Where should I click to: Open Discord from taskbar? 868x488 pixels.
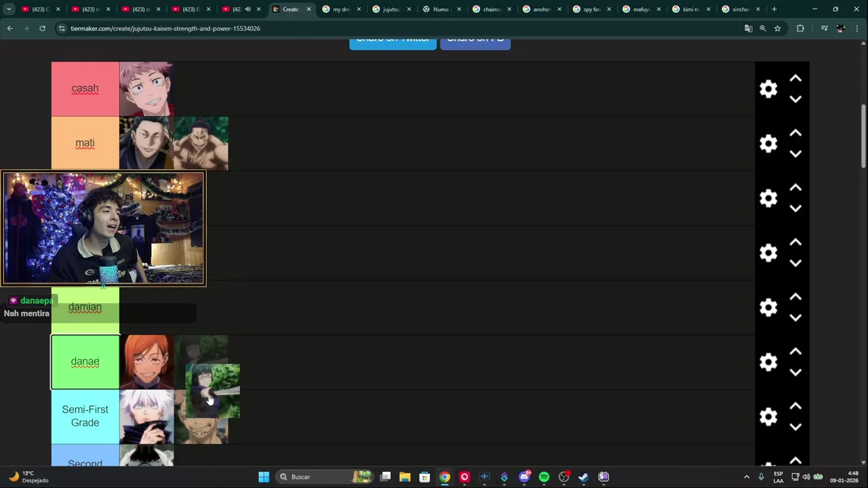[524, 477]
